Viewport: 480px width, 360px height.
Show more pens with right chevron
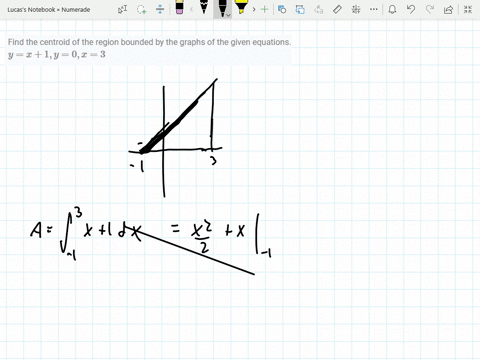(254, 9)
